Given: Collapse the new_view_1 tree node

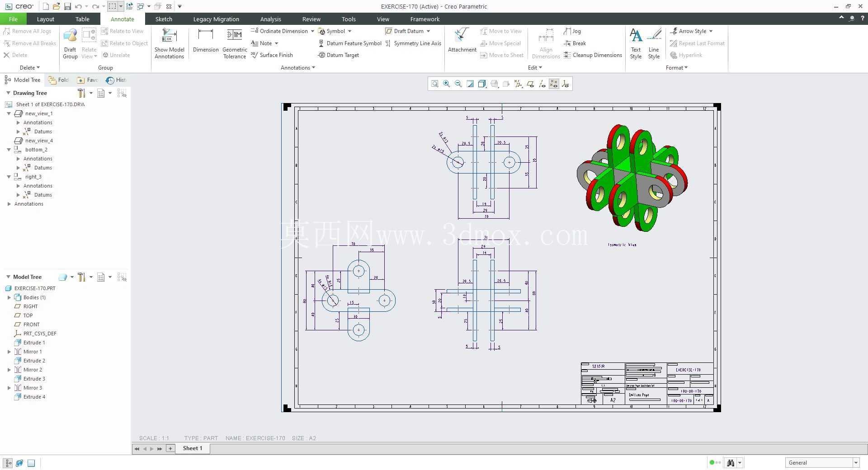Looking at the screenshot, I should tap(9, 113).
